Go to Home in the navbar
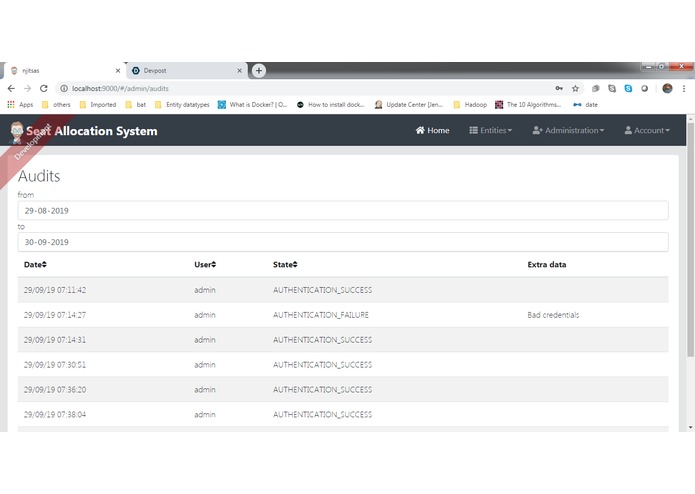The image size is (695, 494). 433,130
